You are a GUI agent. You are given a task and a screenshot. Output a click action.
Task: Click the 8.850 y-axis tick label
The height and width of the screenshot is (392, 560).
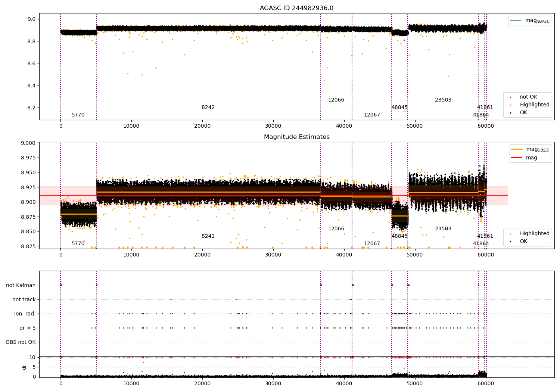coord(28,231)
